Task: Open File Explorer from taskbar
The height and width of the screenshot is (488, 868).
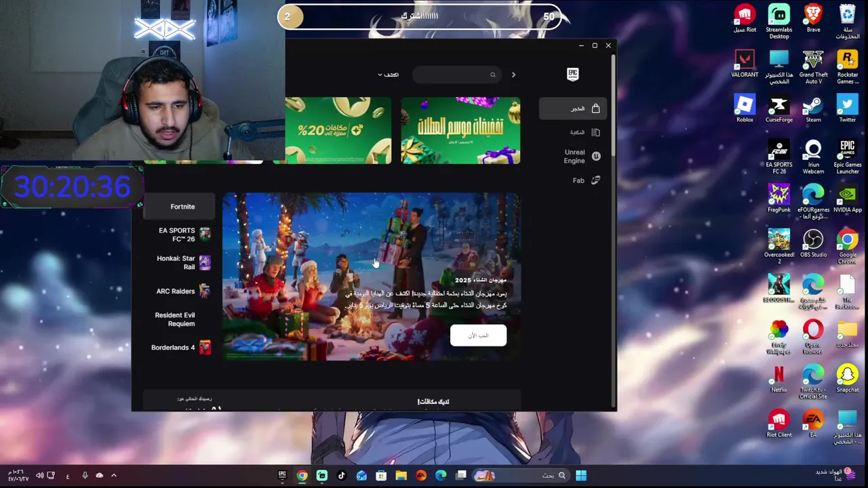Action: 401,476
